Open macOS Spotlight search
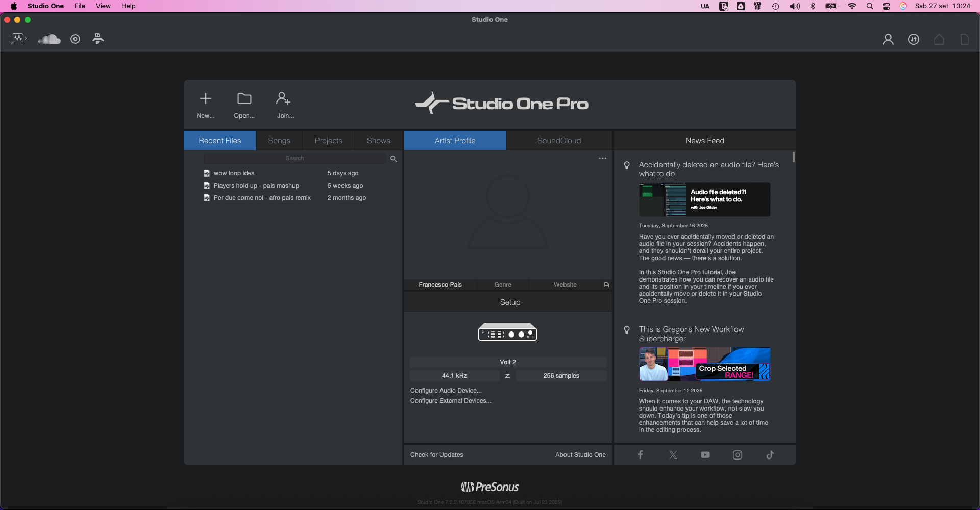Image resolution: width=980 pixels, height=510 pixels. coord(870,6)
